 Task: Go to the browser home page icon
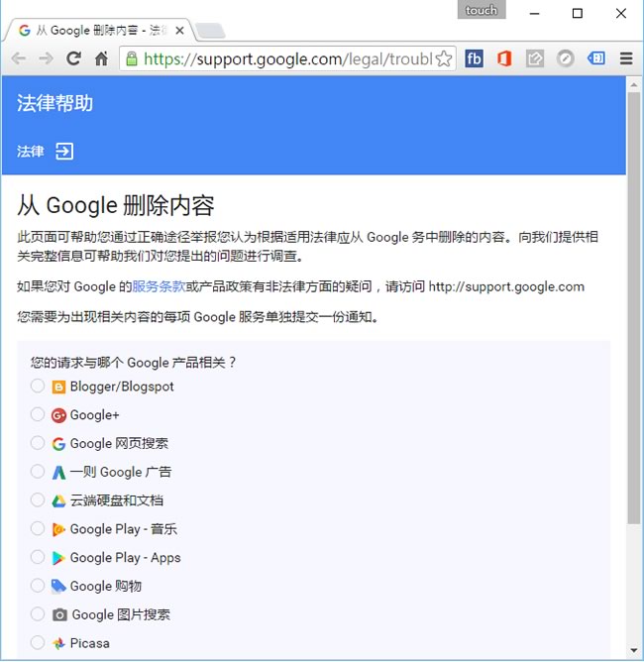point(101,58)
